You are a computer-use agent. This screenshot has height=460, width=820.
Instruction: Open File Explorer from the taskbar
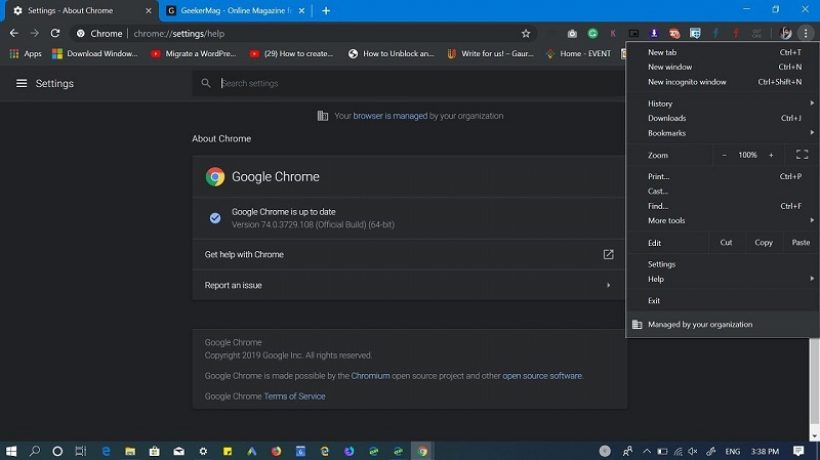(130, 451)
